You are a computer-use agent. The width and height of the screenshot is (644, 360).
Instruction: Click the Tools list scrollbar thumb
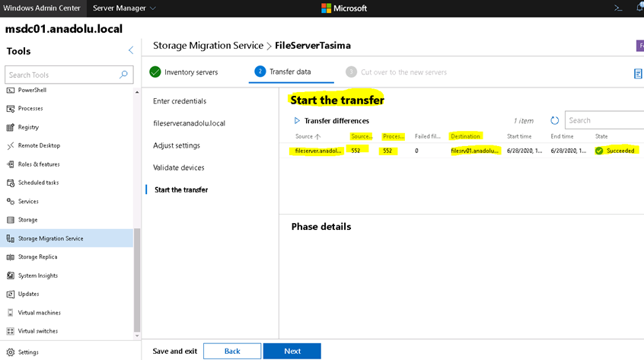point(137,280)
